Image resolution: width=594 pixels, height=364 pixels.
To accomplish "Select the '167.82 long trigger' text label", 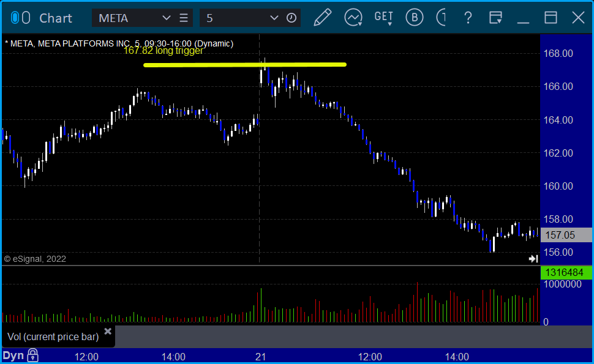I will (x=164, y=50).
